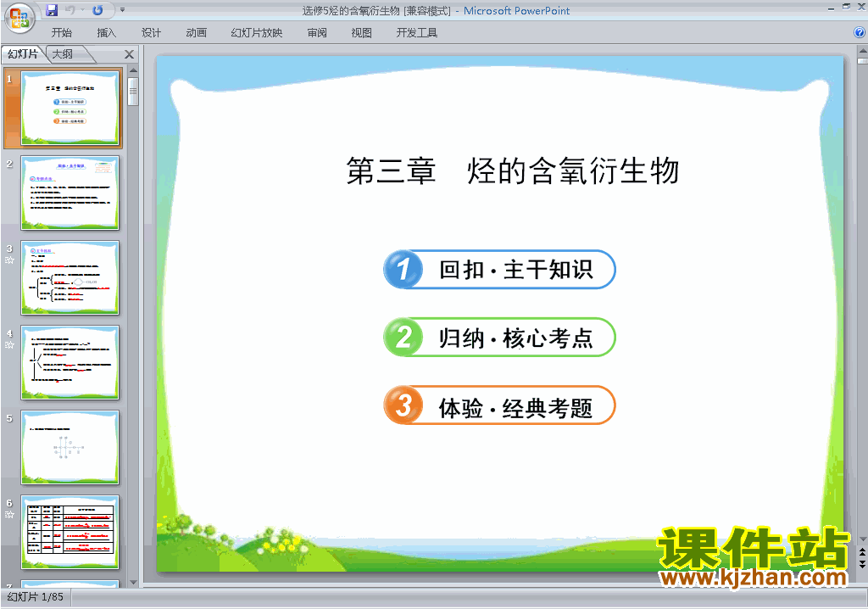Click the green number 2 circle
The height and width of the screenshot is (609, 868).
click(403, 338)
